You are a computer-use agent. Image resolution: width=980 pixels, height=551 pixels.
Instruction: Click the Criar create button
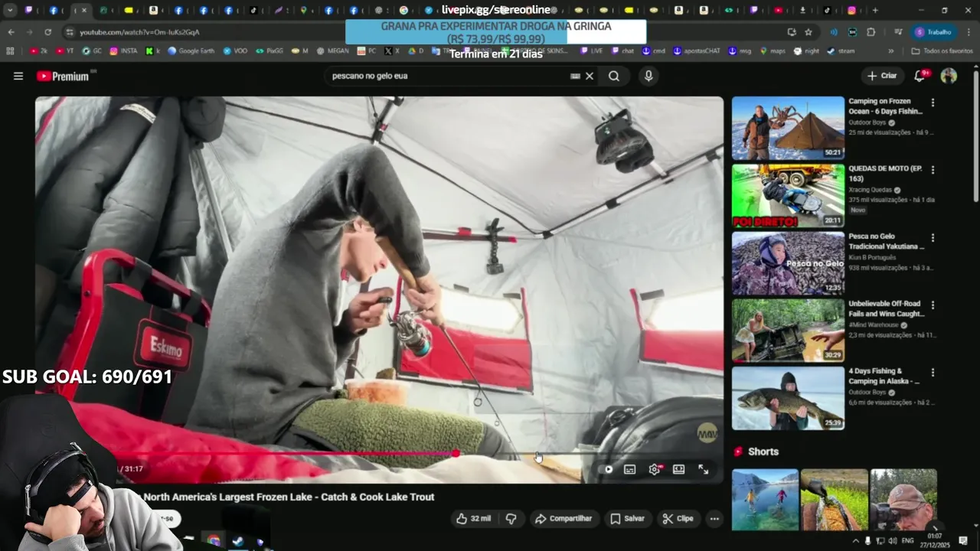[882, 76]
